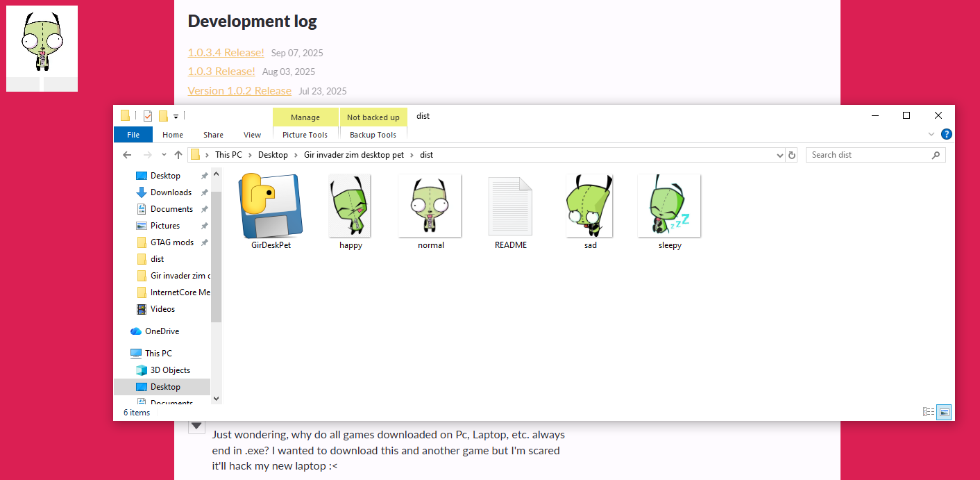Click the Properties quick access toolbar icon
The image size is (980, 480).
pyautogui.click(x=148, y=116)
